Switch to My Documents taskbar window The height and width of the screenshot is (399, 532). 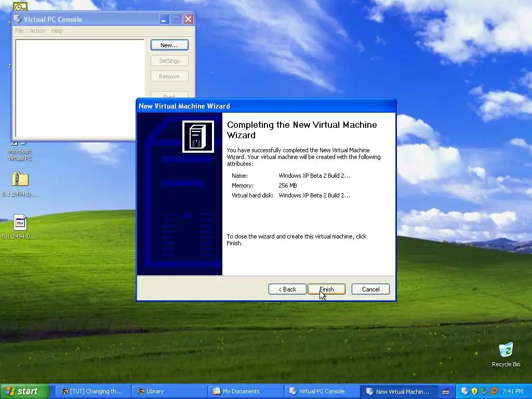[x=246, y=391]
